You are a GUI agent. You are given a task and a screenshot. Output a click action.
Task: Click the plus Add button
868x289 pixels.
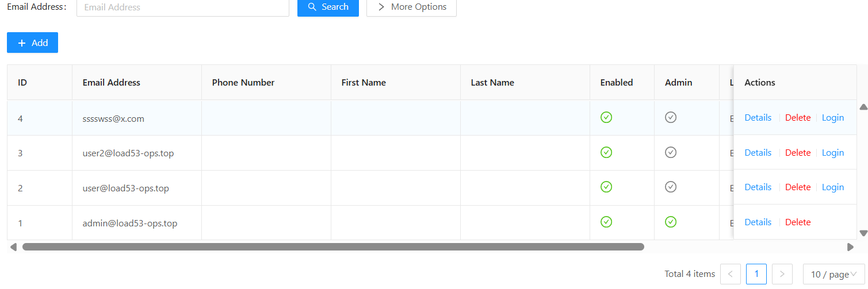32,43
